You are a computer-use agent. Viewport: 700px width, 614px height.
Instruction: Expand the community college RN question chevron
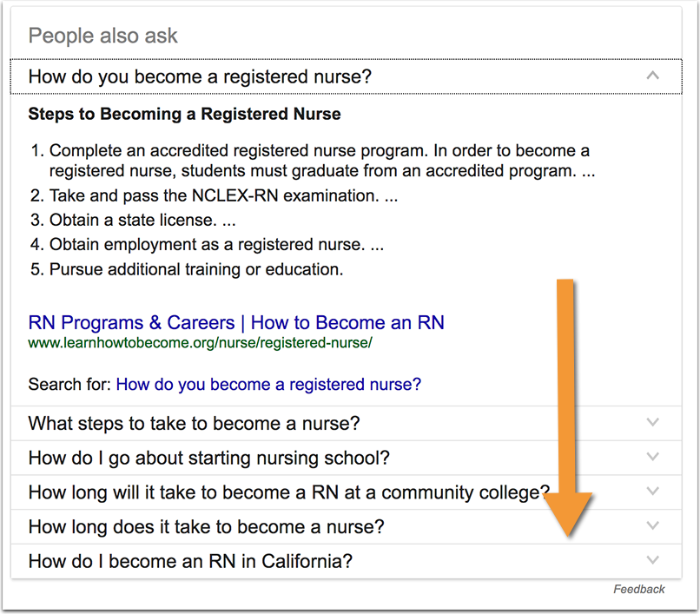coord(653,492)
